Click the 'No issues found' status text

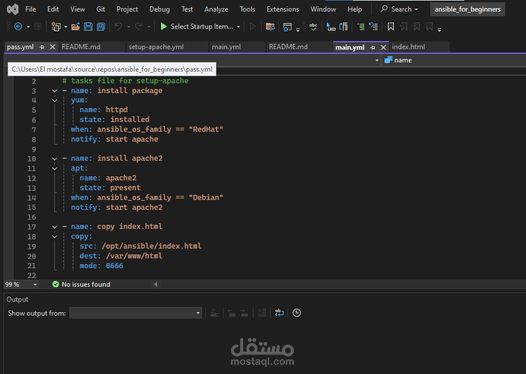click(86, 284)
